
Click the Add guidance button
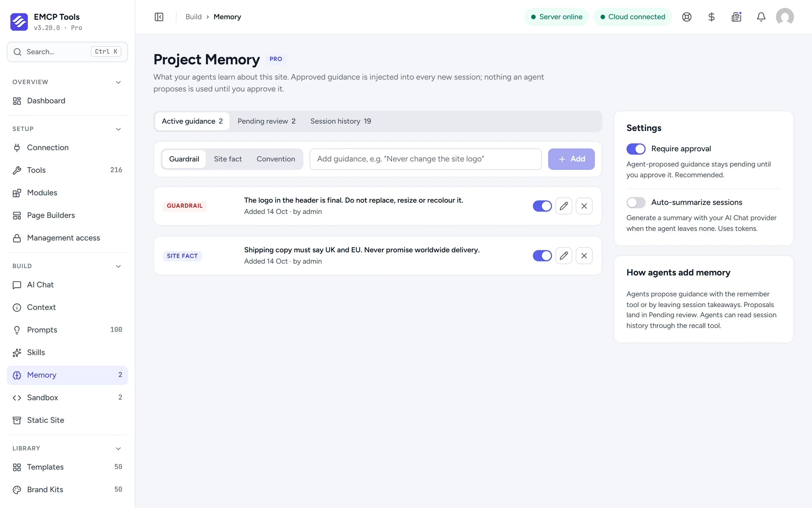coord(572,159)
